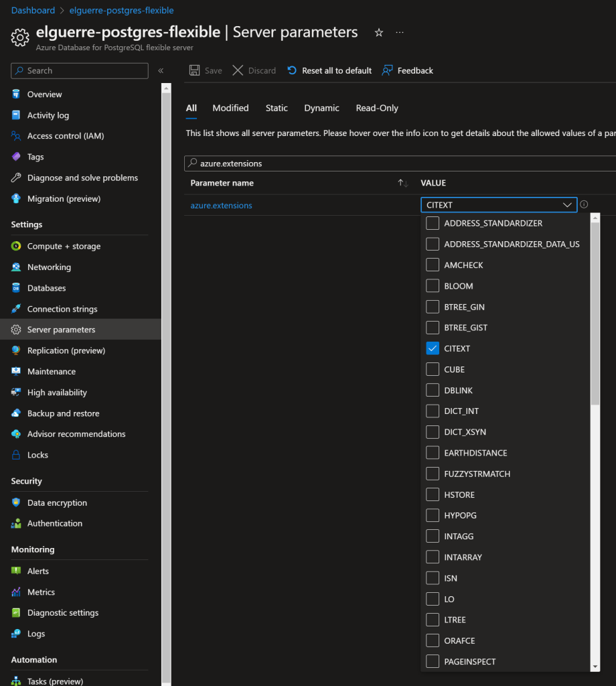Click the sidebar Search input field
Screen dimensions: 616x686
[80, 70]
